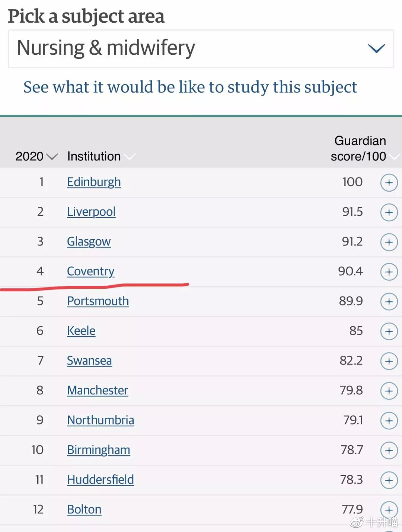The image size is (402, 532).
Task: Sort by Institution column header
Action: point(101,156)
